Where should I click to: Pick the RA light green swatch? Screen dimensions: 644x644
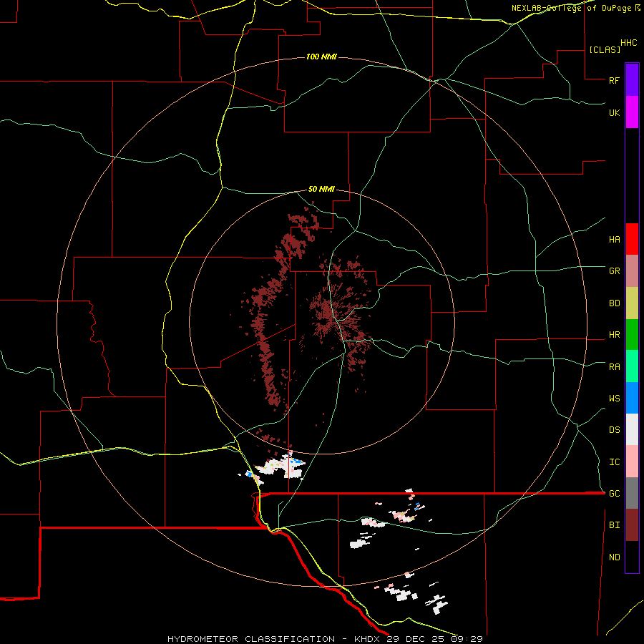(x=632, y=366)
